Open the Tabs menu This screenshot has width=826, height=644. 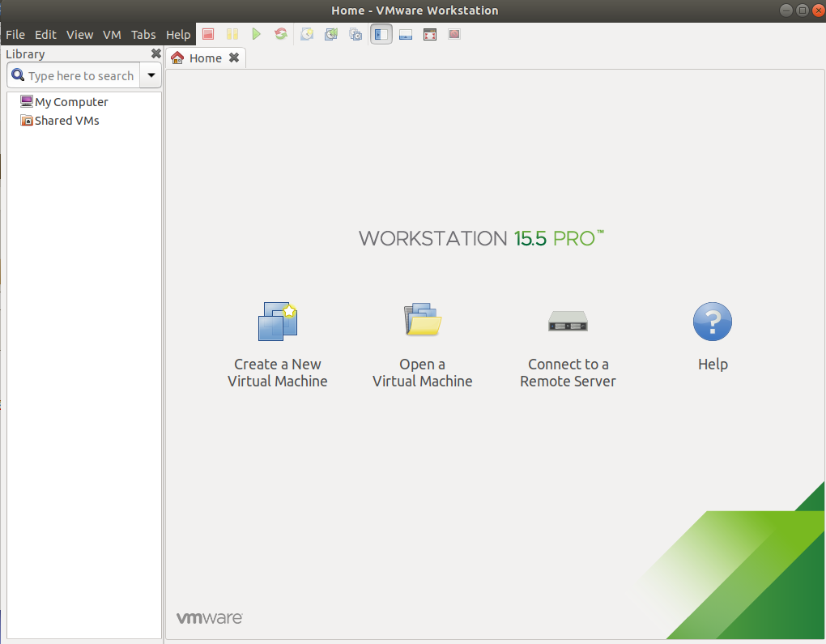pos(143,35)
